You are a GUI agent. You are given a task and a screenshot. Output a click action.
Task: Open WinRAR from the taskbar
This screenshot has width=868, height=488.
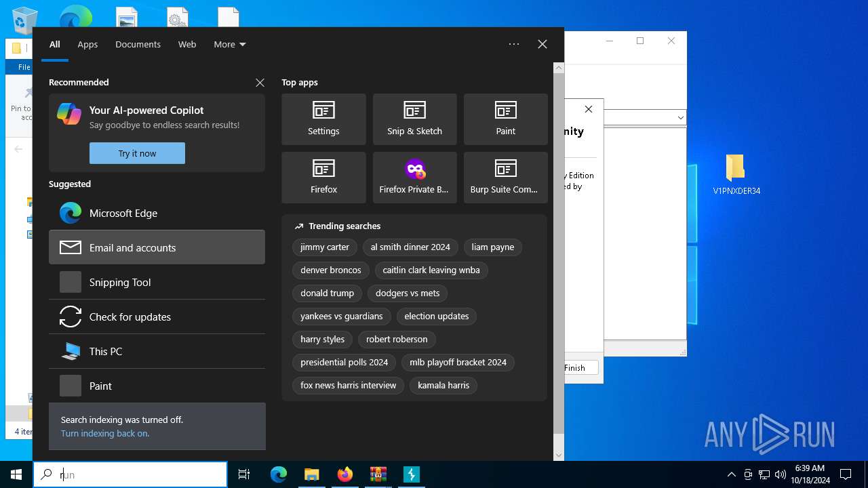point(378,474)
